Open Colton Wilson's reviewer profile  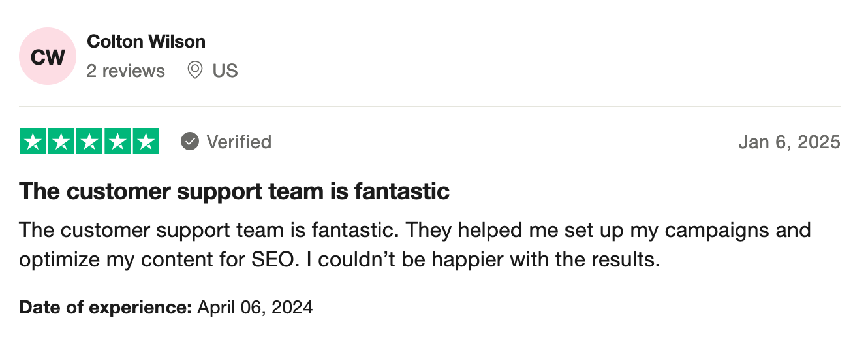click(x=146, y=42)
